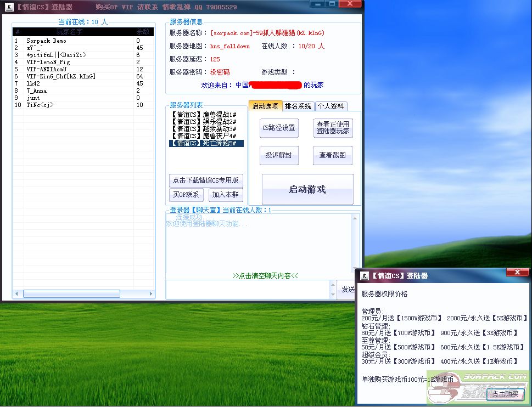Image resolution: width=532 pixels, height=407 pixels.
Task: Switch to the 排名系统 tab
Action: [298, 106]
